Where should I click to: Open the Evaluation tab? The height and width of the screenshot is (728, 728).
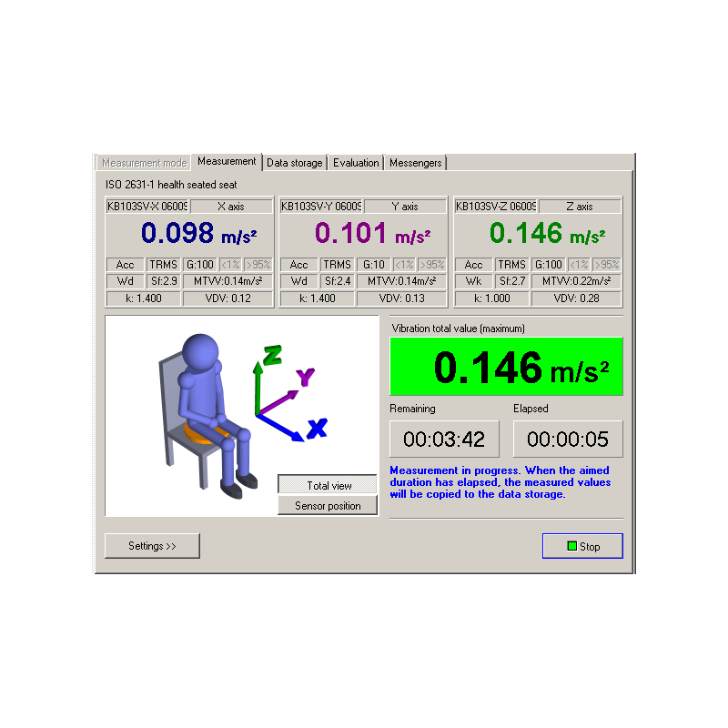click(x=356, y=163)
